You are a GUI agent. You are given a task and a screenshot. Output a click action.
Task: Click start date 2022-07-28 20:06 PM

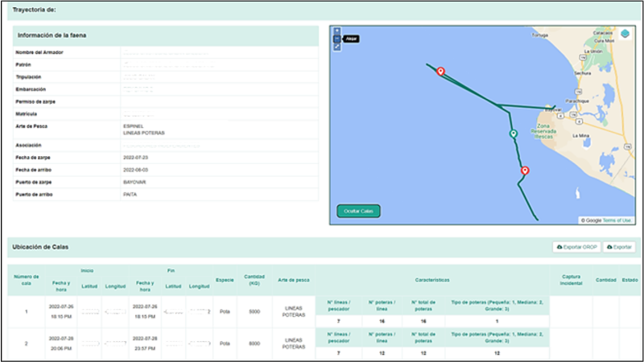[61, 343]
